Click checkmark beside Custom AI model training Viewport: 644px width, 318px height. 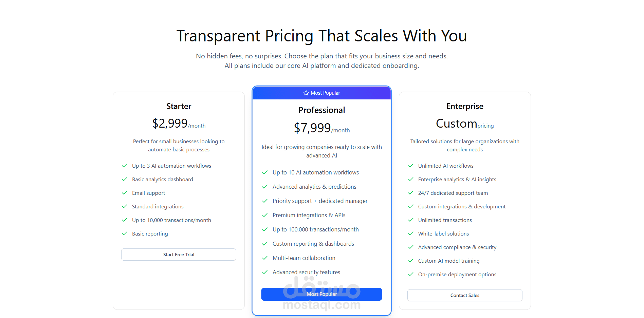pyautogui.click(x=411, y=261)
